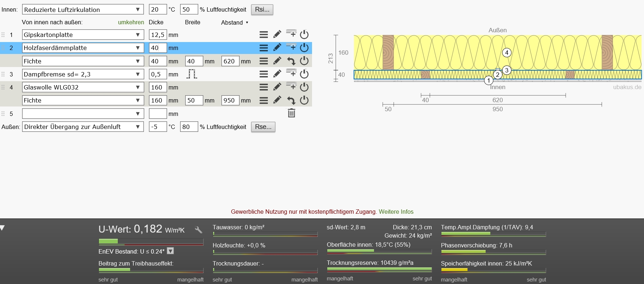Click the Fichte spacing field showing 950
This screenshot has height=284, width=644.
(x=230, y=100)
